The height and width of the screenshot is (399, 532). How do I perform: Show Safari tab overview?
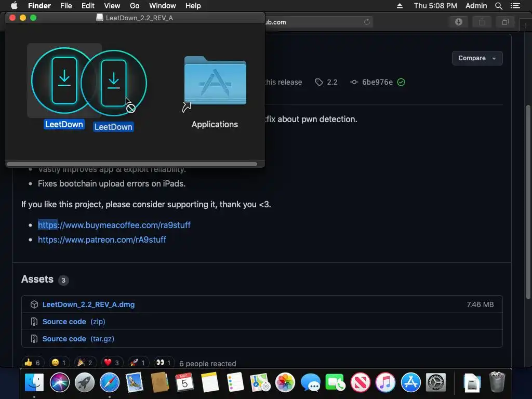[505, 22]
